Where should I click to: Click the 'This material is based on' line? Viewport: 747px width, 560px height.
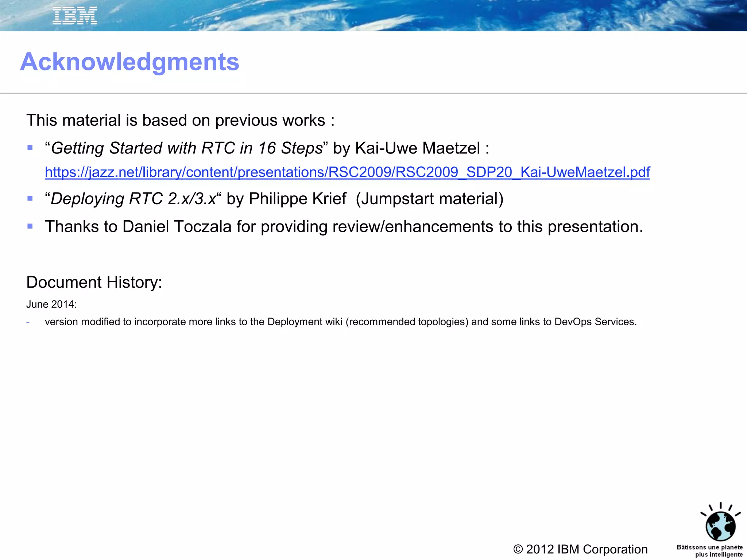point(180,120)
